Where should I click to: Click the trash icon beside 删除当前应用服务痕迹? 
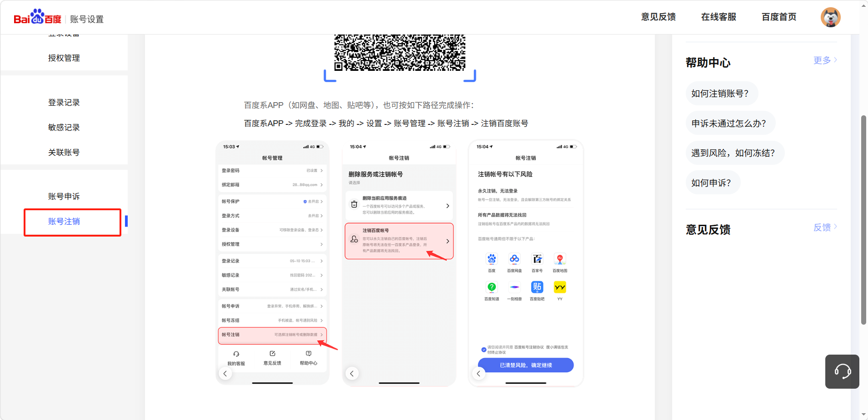click(x=354, y=205)
